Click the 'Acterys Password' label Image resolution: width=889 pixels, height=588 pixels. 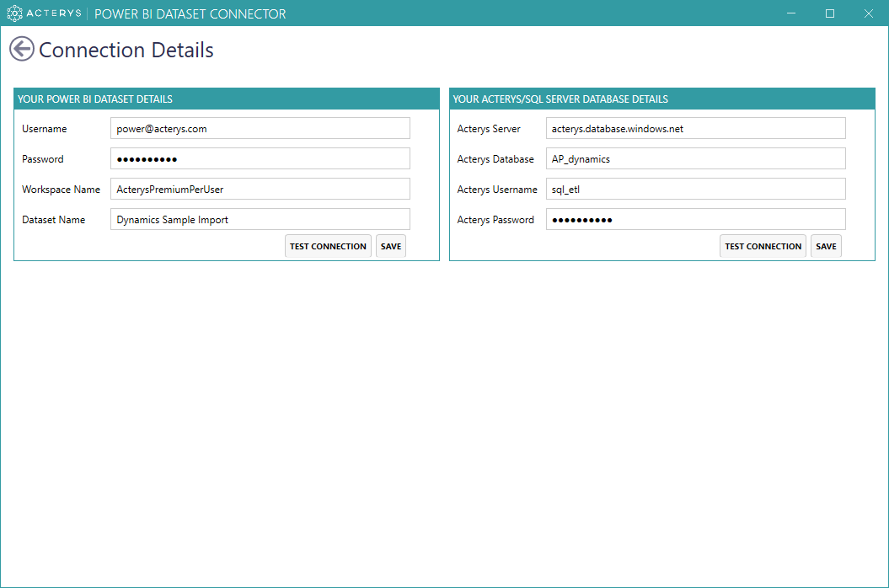pos(495,220)
